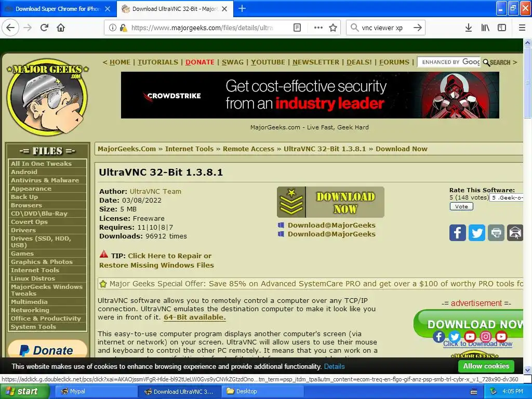The width and height of the screenshot is (532, 399).
Task: Print this page with the printer icon
Action: click(496, 233)
